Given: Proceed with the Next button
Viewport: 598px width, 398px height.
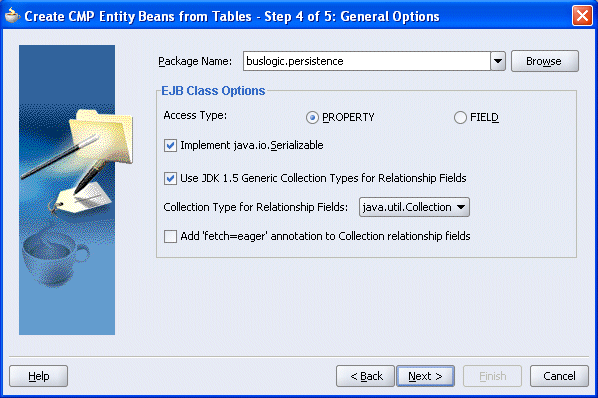Looking at the screenshot, I should (x=425, y=376).
